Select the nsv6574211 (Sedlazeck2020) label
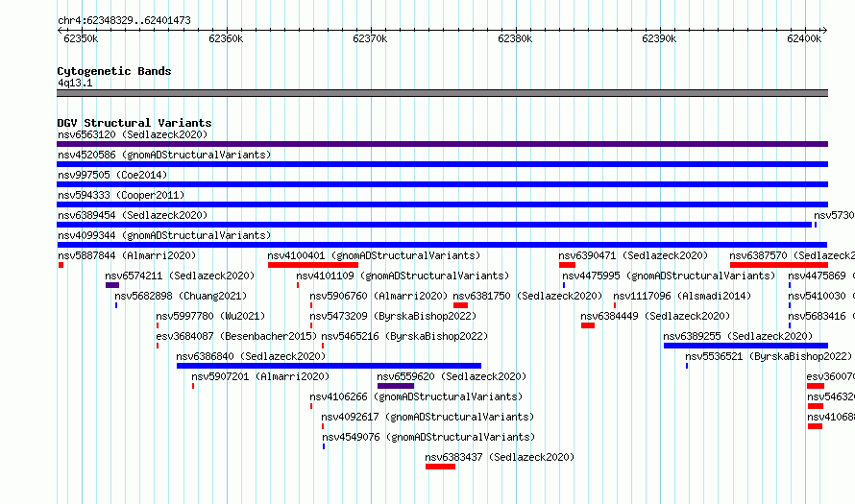 [x=180, y=276]
